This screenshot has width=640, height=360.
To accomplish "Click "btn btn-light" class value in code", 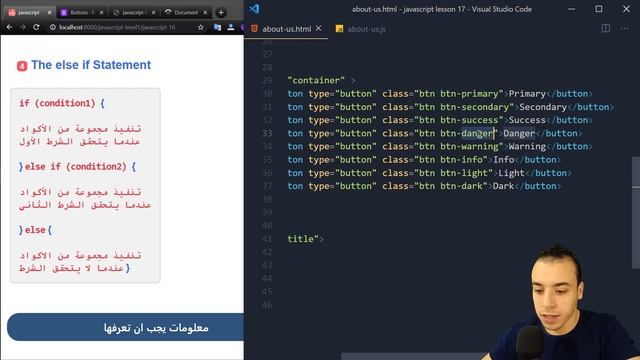I will pos(453,173).
